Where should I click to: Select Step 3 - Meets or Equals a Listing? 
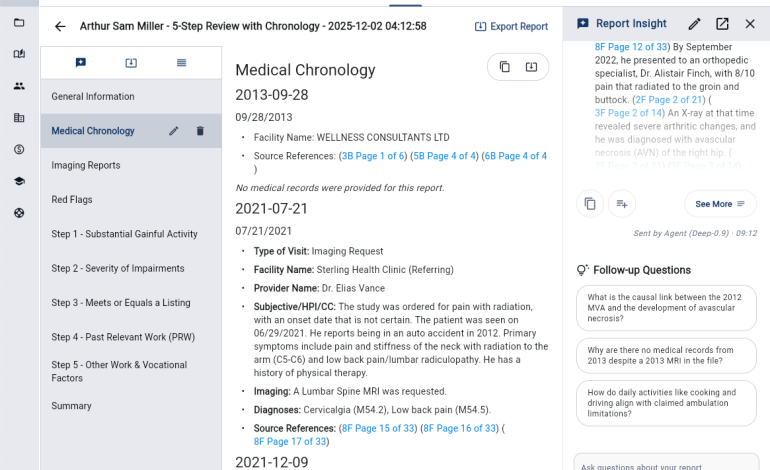(x=120, y=303)
